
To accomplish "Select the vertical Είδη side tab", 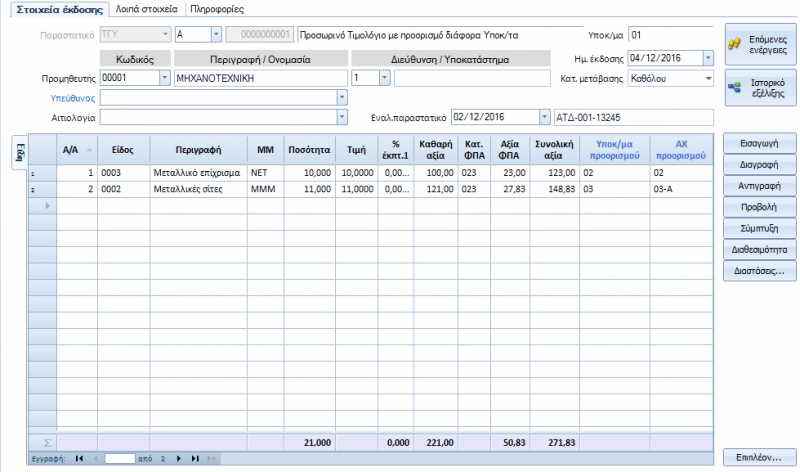I will (20, 153).
